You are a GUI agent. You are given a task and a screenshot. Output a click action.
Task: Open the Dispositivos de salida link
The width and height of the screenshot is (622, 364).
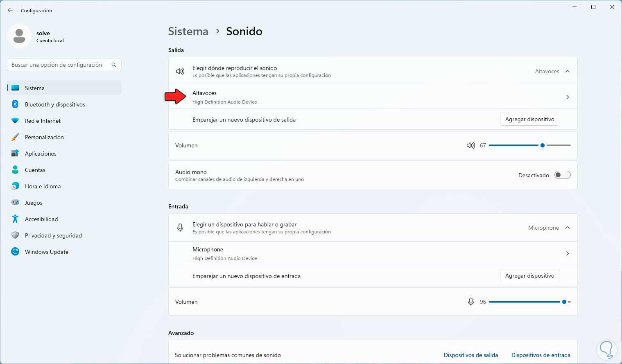click(x=470, y=355)
